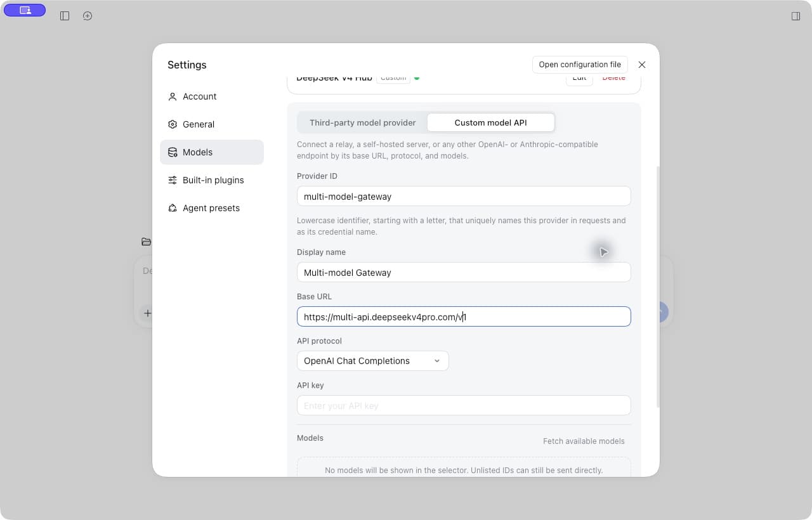Click Edit for DeepSeek V4 Hub
Image resolution: width=812 pixels, height=520 pixels.
coord(579,78)
